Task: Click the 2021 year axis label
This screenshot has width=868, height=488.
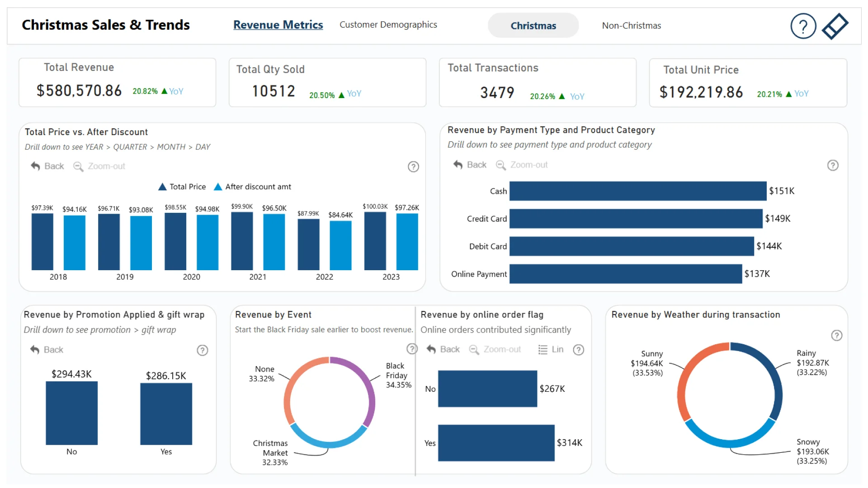Action: click(258, 277)
